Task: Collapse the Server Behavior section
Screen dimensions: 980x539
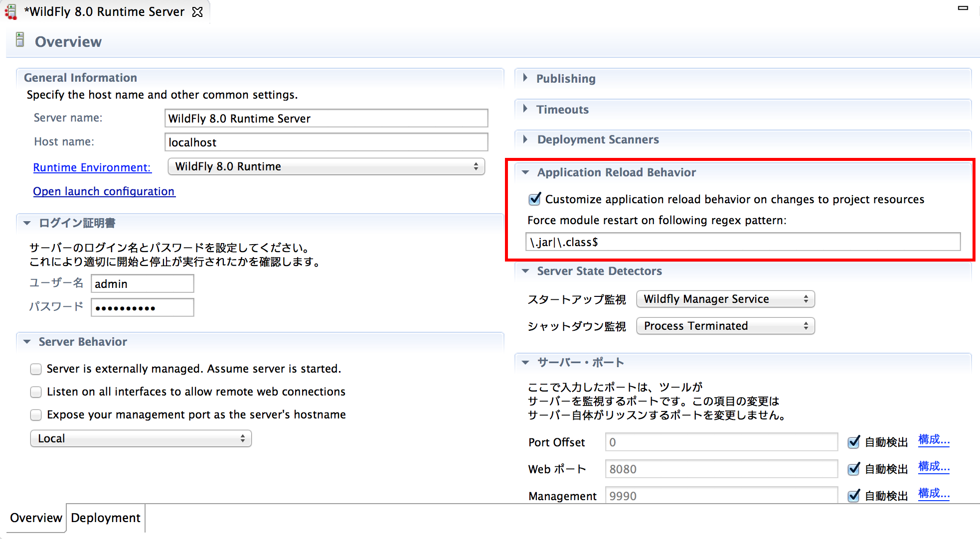Action: click(27, 342)
